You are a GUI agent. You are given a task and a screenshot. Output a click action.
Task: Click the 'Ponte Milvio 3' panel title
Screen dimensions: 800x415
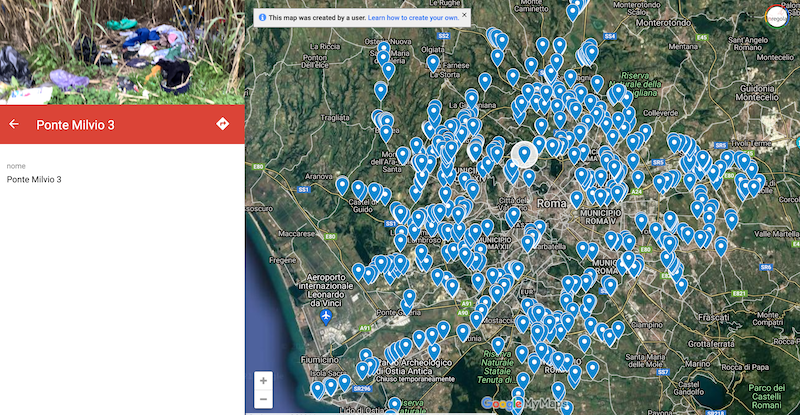(76, 125)
